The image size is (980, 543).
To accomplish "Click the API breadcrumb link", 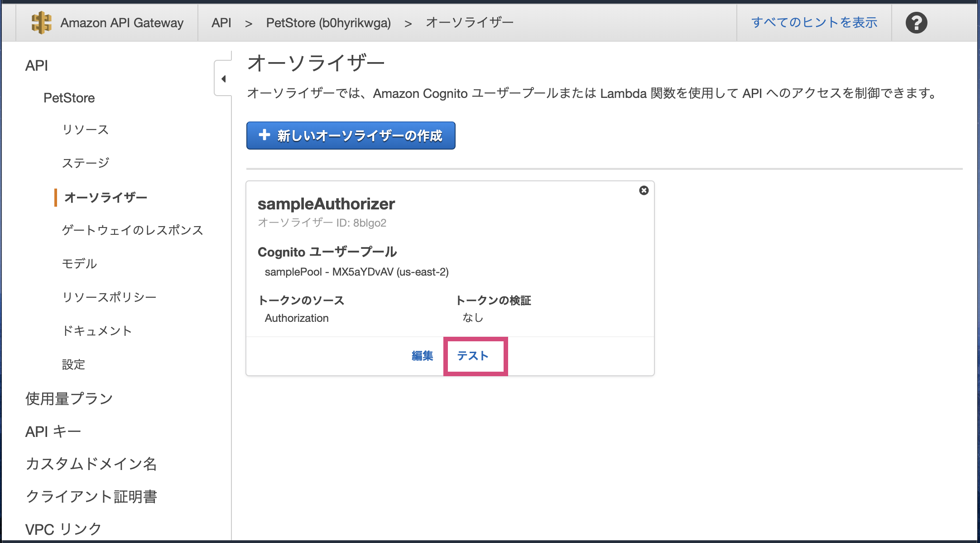I will point(221,23).
